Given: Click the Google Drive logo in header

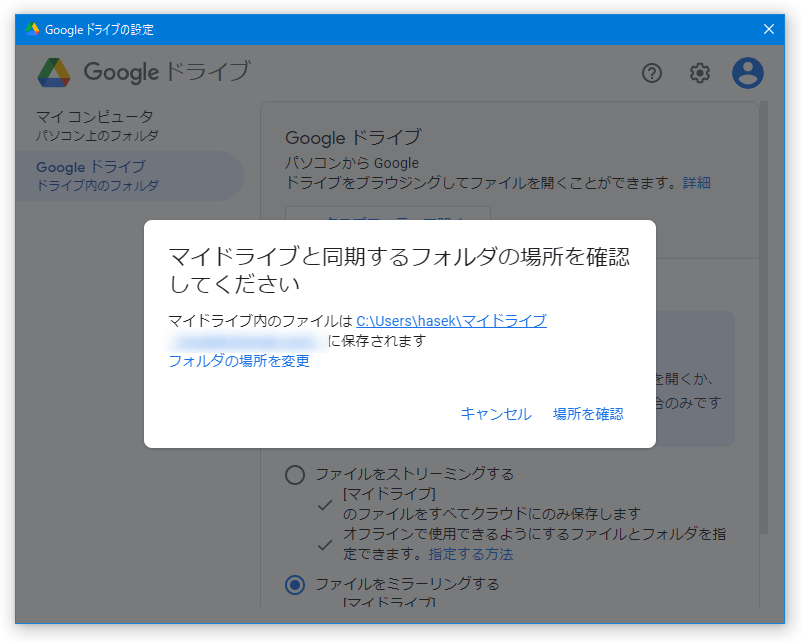Looking at the screenshot, I should (54, 73).
